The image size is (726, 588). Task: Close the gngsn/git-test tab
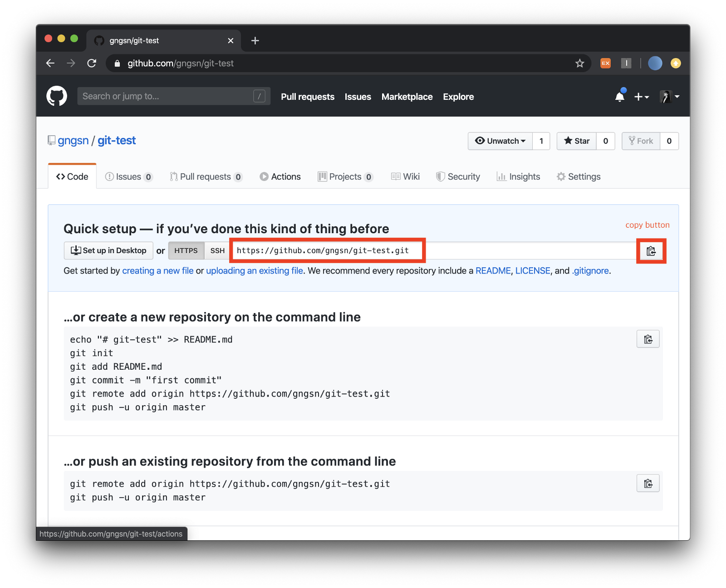(x=231, y=40)
